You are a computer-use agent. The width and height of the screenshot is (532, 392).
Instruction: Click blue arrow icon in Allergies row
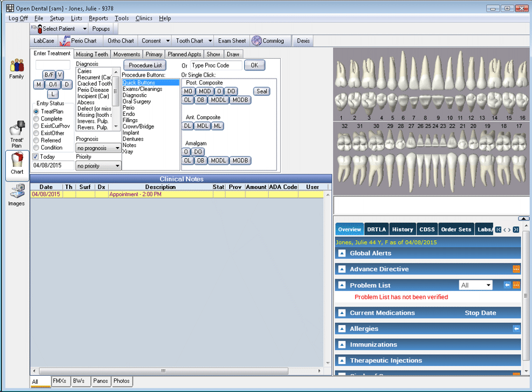516,329
